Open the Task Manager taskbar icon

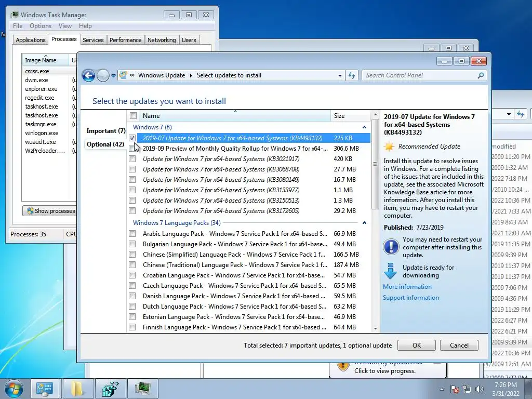point(143,389)
